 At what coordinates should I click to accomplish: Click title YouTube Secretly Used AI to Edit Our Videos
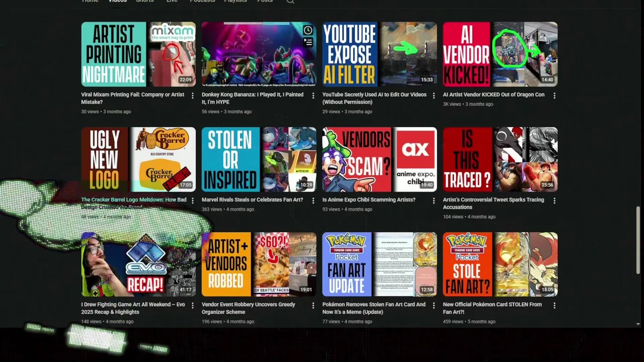coord(374,98)
